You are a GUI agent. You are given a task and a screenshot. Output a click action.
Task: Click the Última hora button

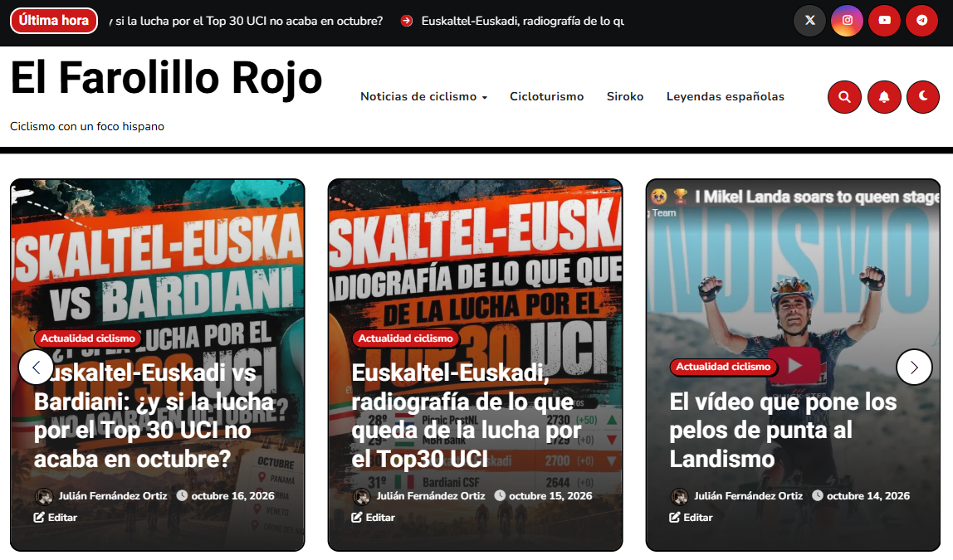point(53,21)
